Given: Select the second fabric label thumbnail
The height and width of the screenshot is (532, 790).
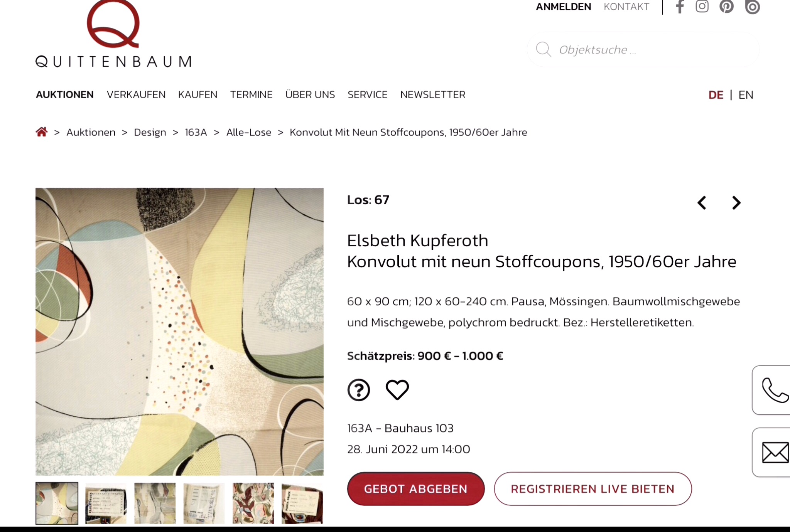Looking at the screenshot, I should (x=106, y=503).
